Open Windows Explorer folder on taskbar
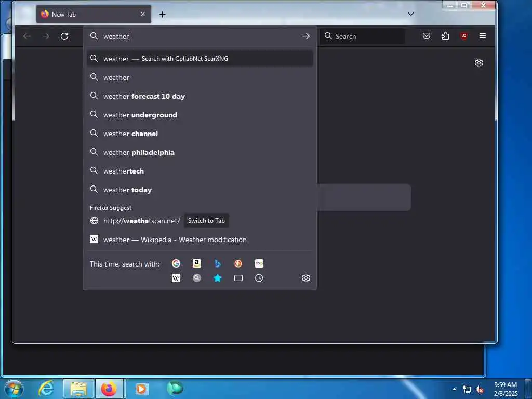 point(78,389)
